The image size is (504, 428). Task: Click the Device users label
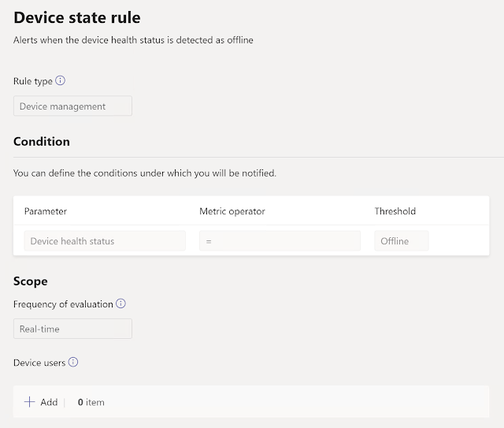click(x=39, y=363)
